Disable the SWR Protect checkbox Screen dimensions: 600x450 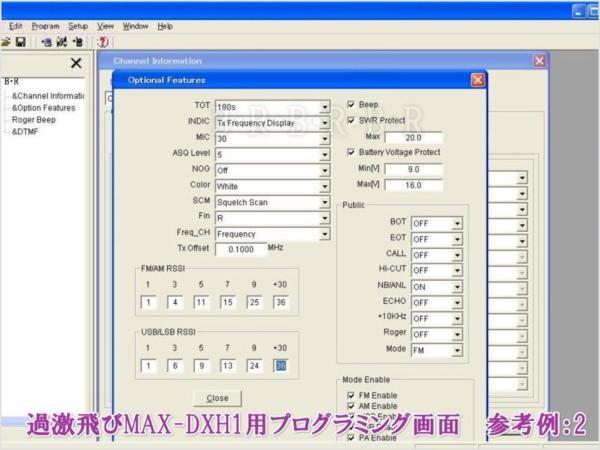351,120
